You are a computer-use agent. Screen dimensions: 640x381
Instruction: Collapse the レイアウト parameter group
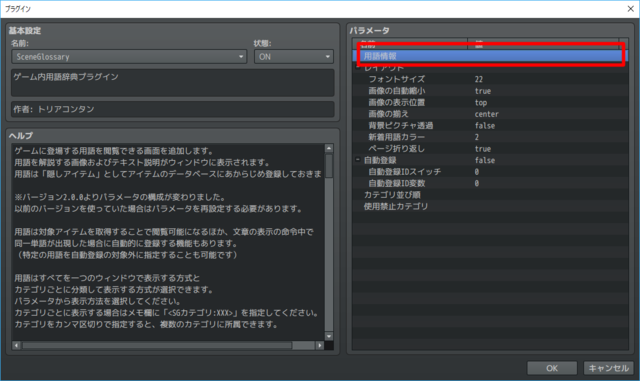point(358,67)
